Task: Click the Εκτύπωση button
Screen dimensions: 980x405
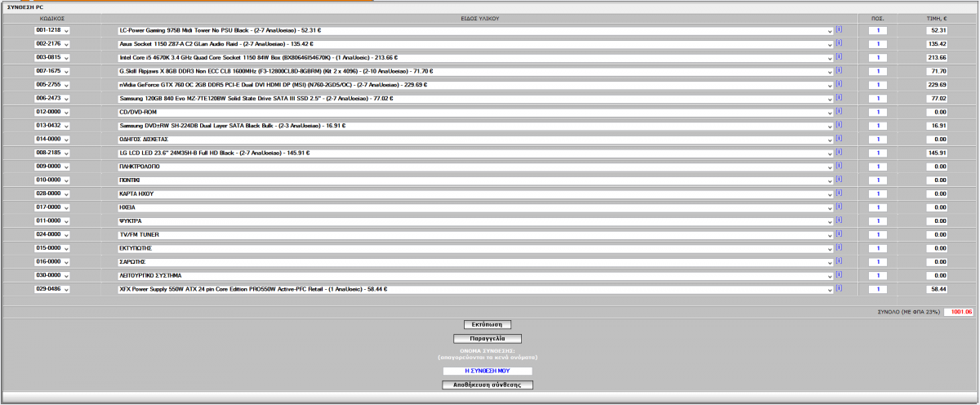Action: (x=488, y=325)
